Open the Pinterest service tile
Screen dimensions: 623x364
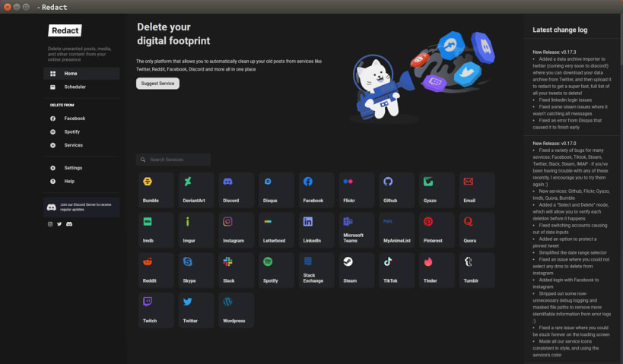click(x=437, y=230)
